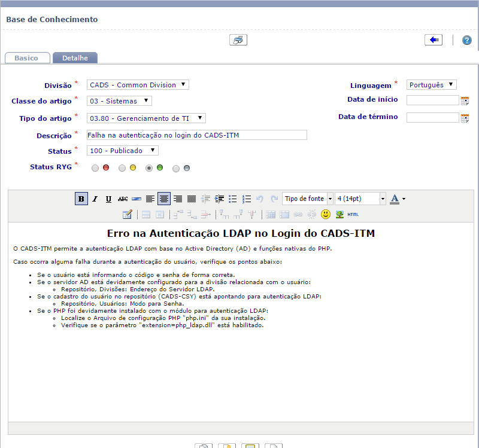Screen dimensions: 479x448
Task: Go back using the blue arrow button
Action: click(x=433, y=40)
